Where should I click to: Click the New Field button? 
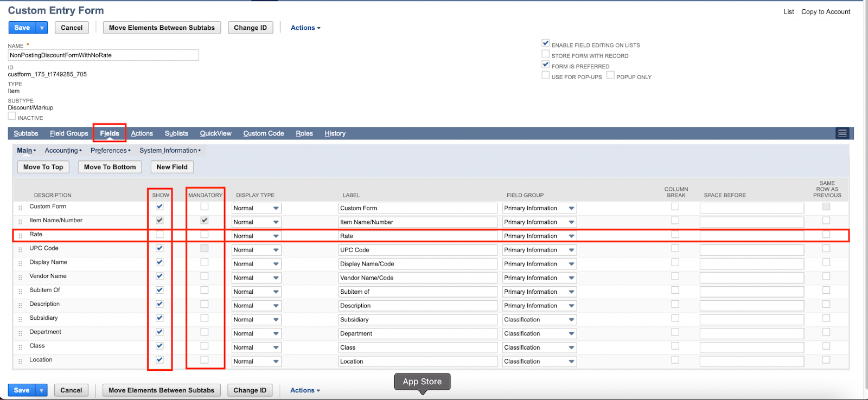172,167
